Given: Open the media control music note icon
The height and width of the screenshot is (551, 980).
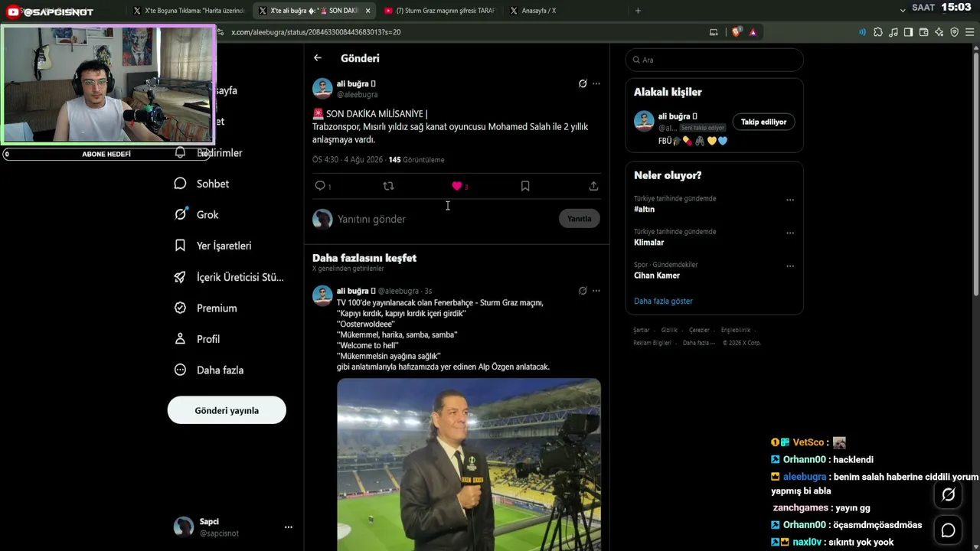Looking at the screenshot, I should pos(893,32).
